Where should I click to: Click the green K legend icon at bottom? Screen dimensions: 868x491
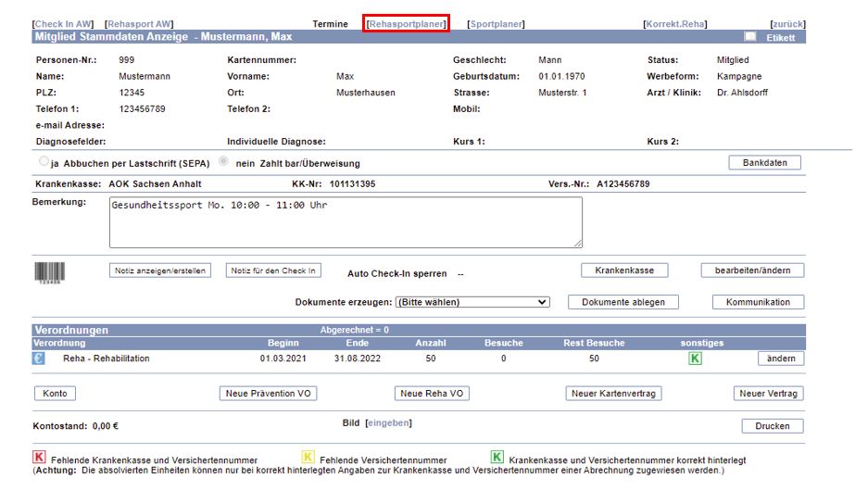click(x=497, y=458)
